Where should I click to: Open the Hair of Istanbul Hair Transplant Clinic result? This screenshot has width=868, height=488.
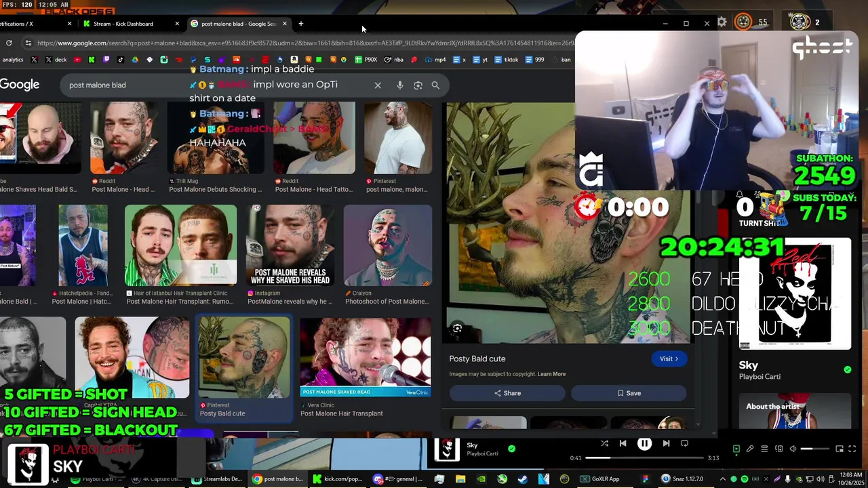[180, 254]
